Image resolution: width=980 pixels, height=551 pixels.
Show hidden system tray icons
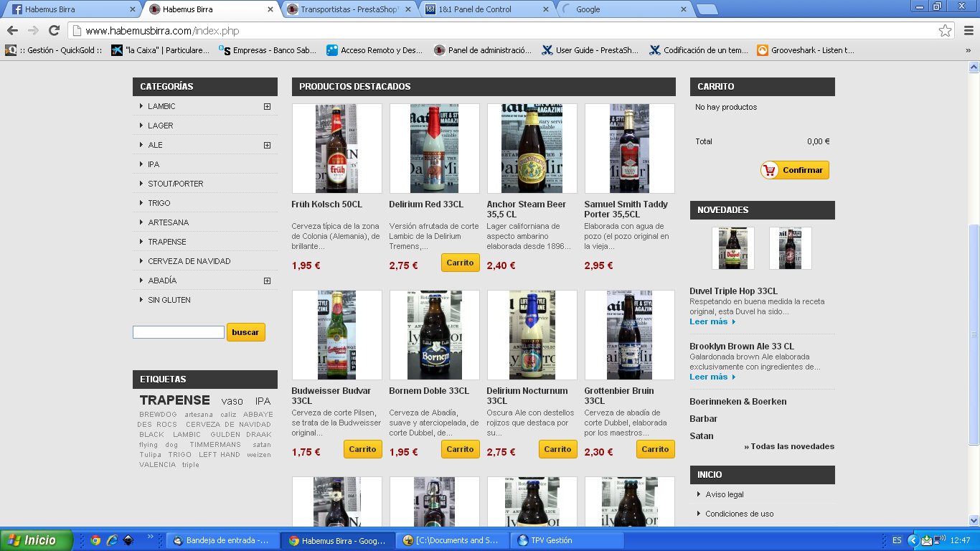[913, 540]
